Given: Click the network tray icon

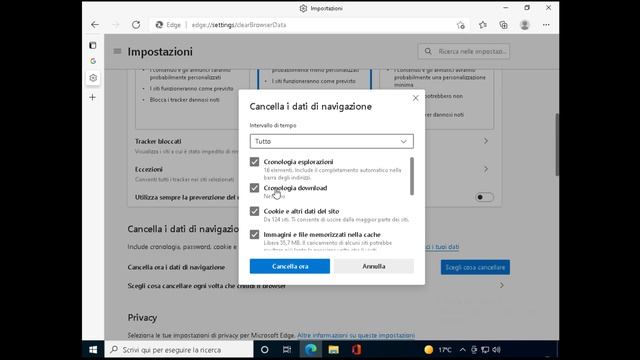Looking at the screenshot, I should point(485,350).
